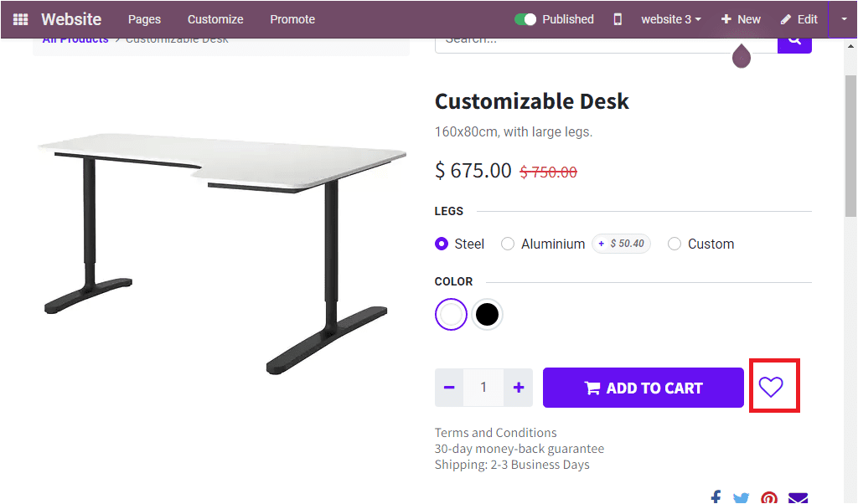This screenshot has width=858, height=504.
Task: Open the far-right caret dropdown menu
Action: click(844, 18)
